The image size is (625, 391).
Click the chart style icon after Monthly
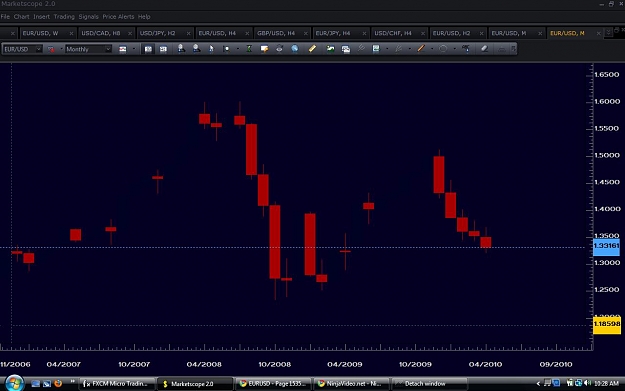pos(123,49)
